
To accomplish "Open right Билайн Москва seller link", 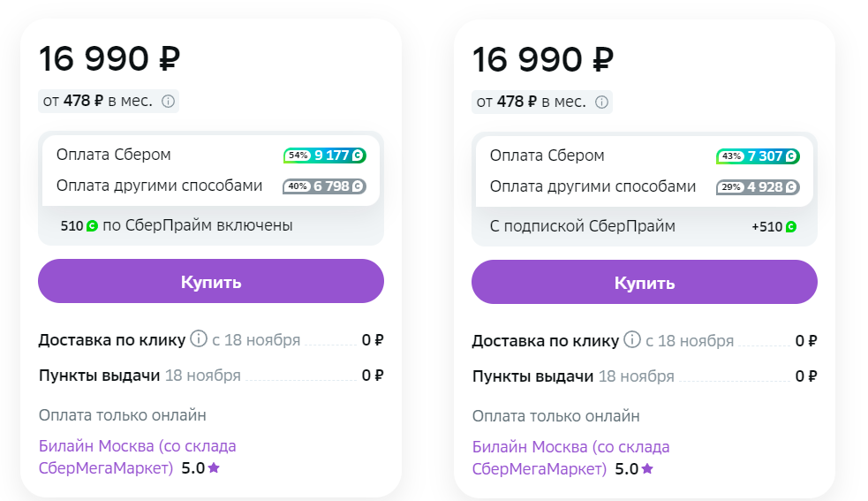I will tap(570, 458).
